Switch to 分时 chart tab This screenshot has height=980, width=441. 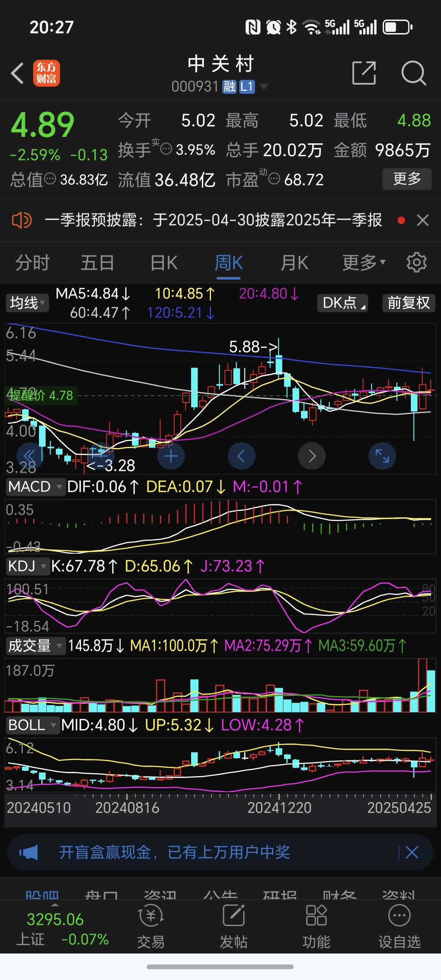tap(32, 263)
